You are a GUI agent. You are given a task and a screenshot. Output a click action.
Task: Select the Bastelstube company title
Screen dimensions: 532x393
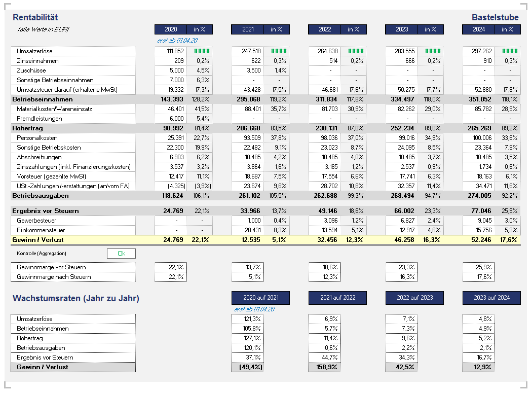[495, 18]
